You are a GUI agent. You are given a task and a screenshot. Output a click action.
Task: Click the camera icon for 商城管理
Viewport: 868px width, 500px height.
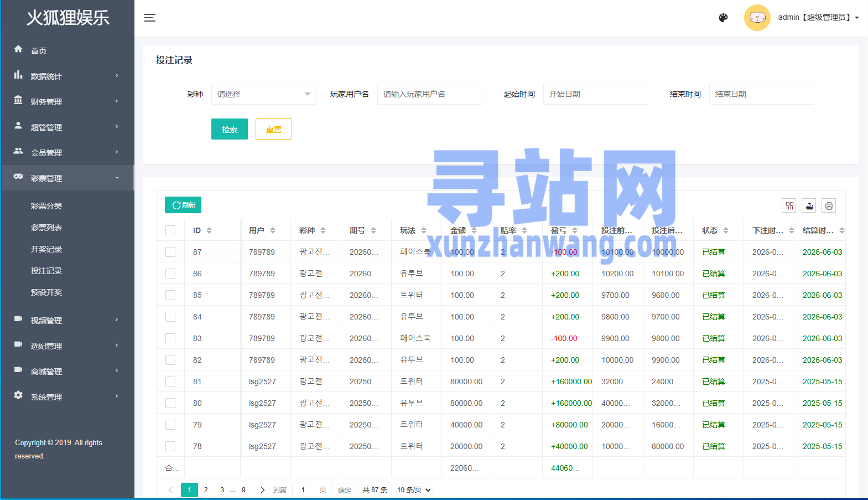pos(18,370)
